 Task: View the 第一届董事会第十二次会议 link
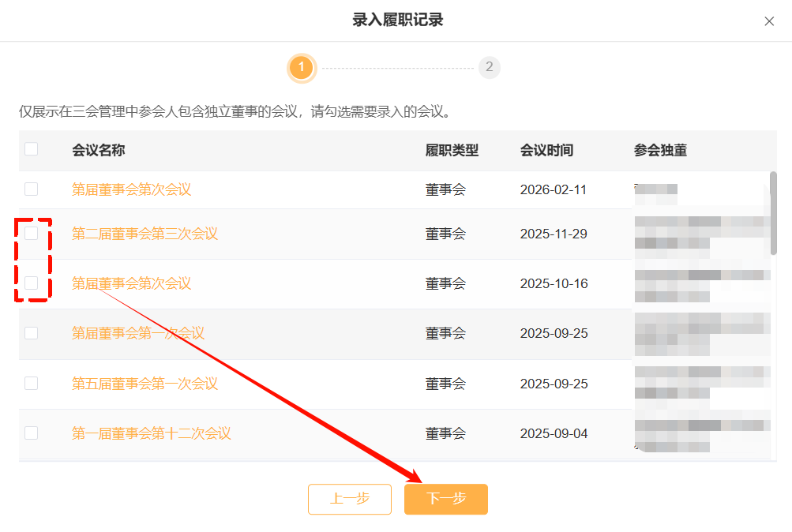151,433
